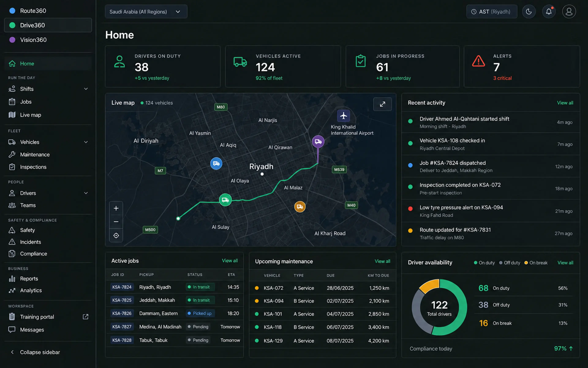Image resolution: width=588 pixels, height=368 pixels.
Task: Collapse the sidebar
Action: (35, 352)
